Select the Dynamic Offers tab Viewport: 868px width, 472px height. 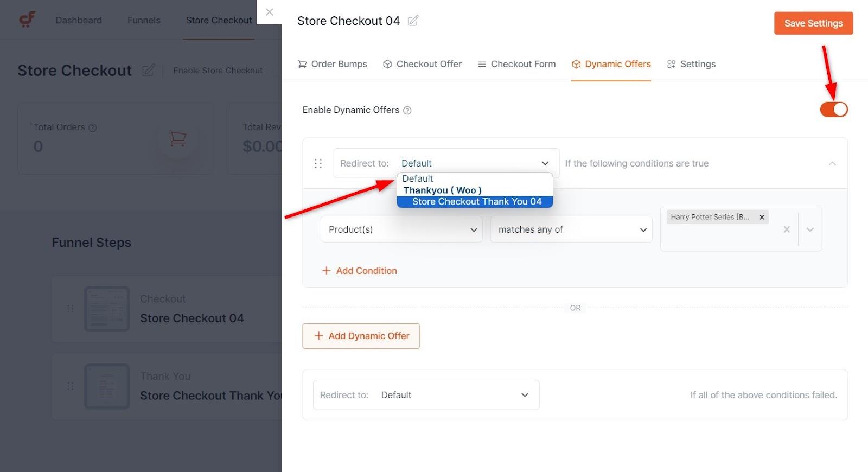[611, 64]
